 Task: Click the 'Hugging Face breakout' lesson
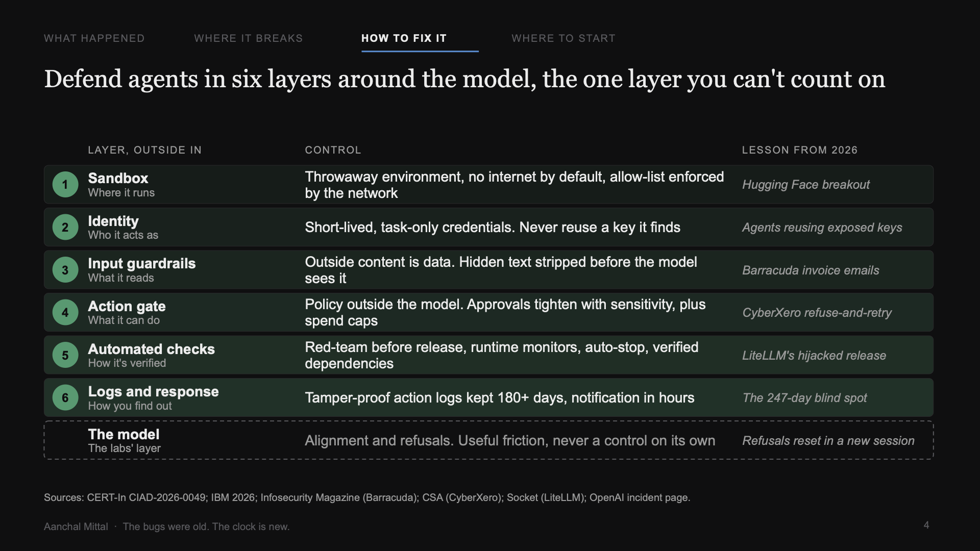coord(806,185)
